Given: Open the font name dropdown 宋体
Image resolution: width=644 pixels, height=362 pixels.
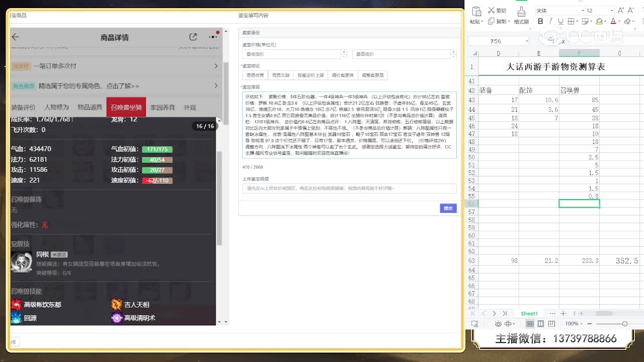Looking at the screenshot, I should pyautogui.click(x=558, y=11).
